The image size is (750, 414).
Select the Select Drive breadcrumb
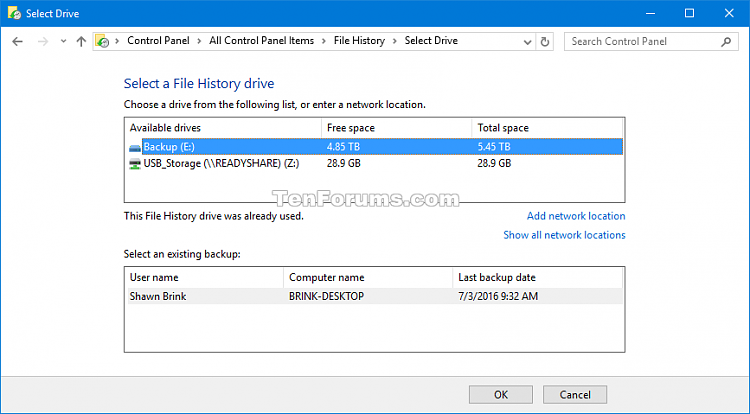tap(431, 41)
